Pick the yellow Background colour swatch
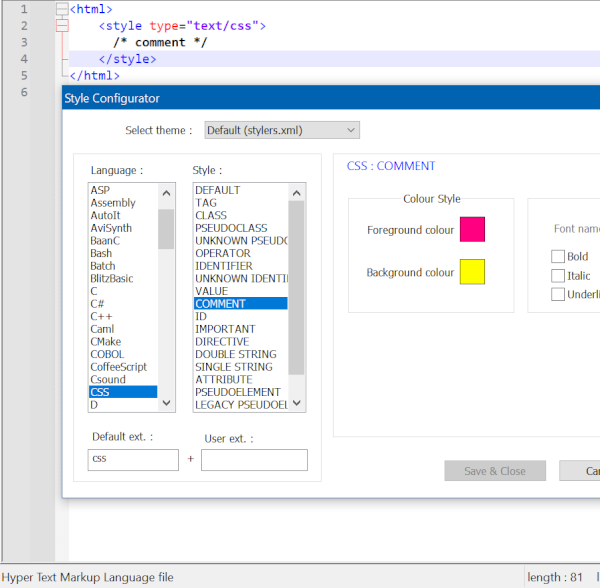600x588 pixels. 472,272
